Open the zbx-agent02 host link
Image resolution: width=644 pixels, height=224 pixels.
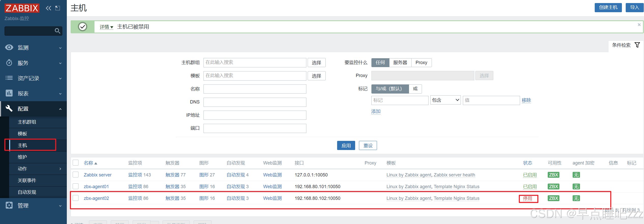(96, 198)
